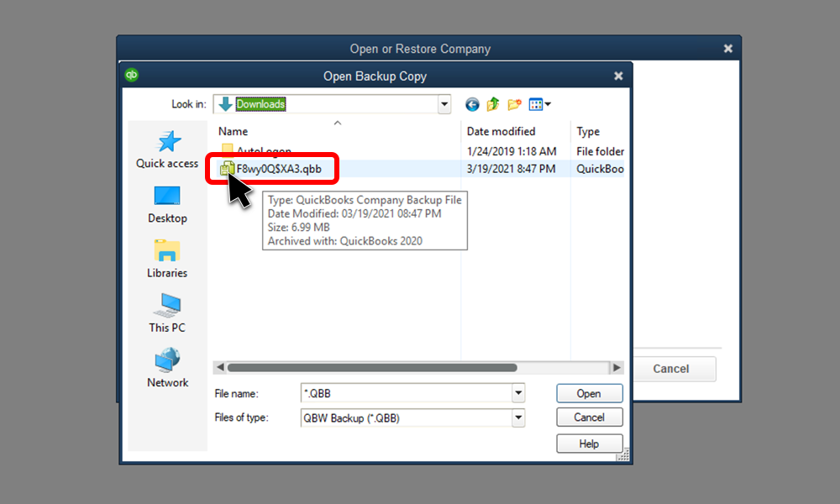Open the view menu icon
The height and width of the screenshot is (504, 840).
click(539, 104)
